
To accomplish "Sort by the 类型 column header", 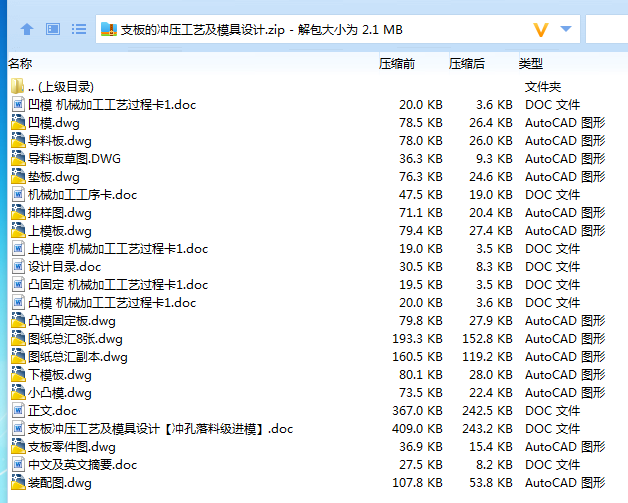I will coord(531,63).
